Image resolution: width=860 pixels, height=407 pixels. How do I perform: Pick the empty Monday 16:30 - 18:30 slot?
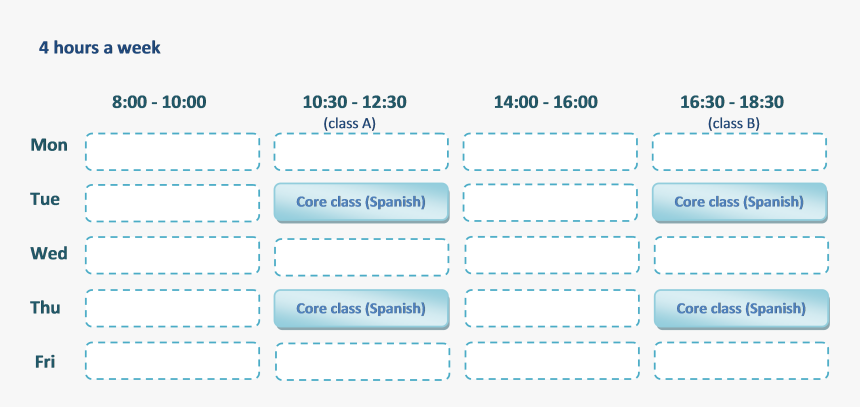point(739,152)
